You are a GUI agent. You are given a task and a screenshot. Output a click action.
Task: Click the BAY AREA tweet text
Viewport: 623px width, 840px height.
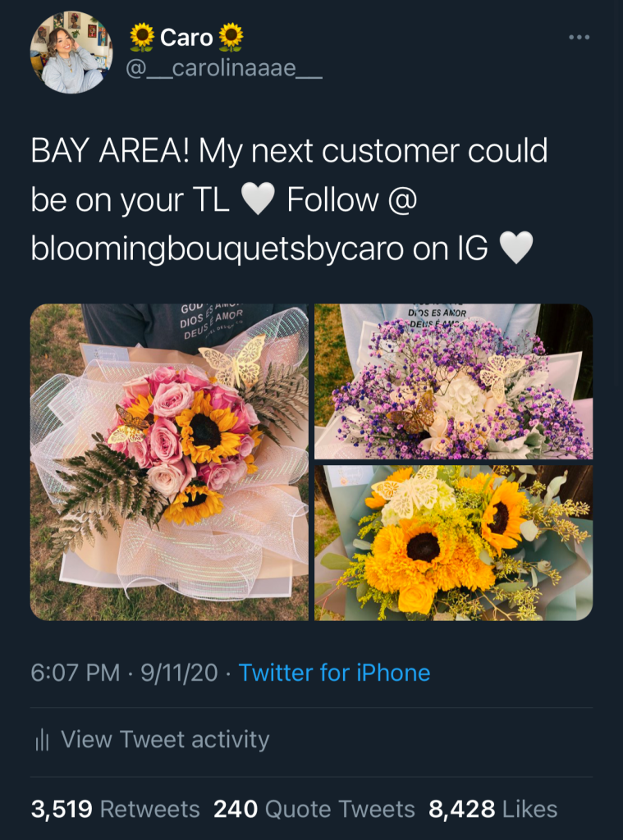pos(289,151)
